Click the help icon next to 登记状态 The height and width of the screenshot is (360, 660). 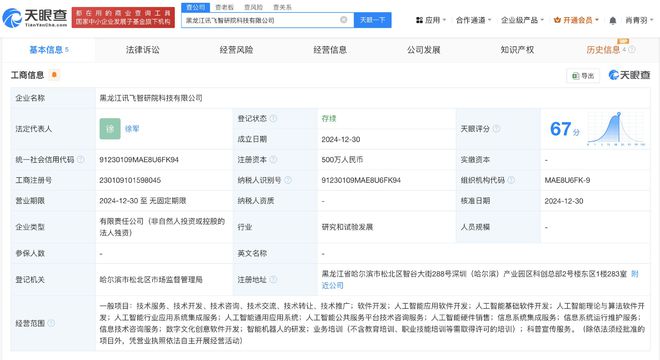pos(273,119)
